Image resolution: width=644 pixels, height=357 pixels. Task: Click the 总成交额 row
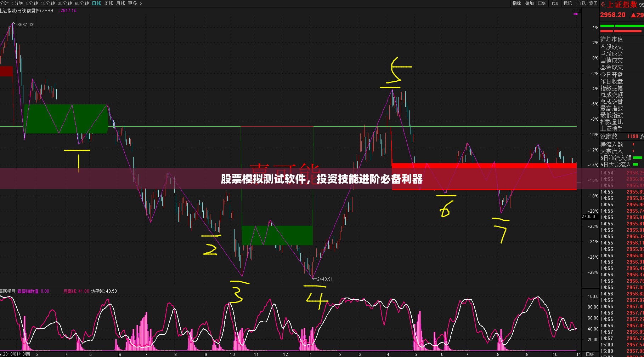(622, 95)
